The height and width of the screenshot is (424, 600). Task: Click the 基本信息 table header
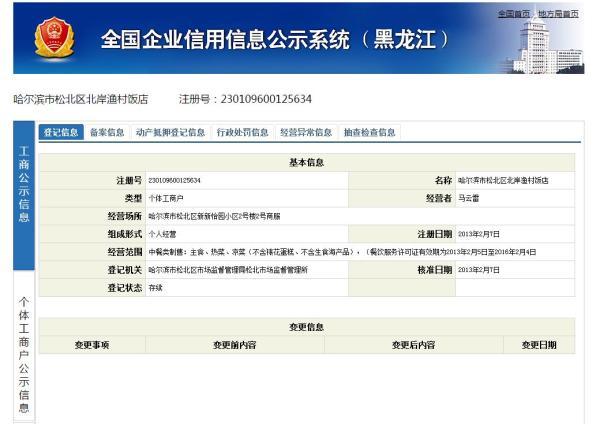click(307, 162)
